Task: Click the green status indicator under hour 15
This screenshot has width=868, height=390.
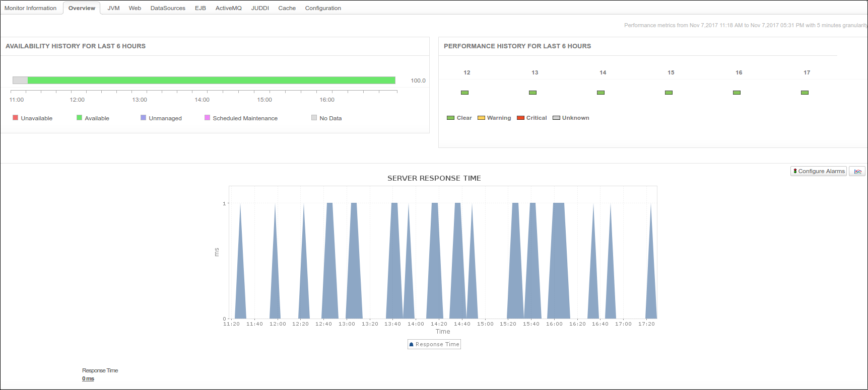Action: [x=669, y=93]
